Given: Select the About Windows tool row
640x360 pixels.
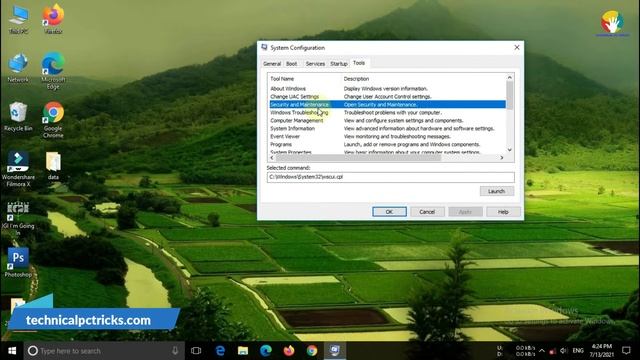Looking at the screenshot, I should point(387,89).
